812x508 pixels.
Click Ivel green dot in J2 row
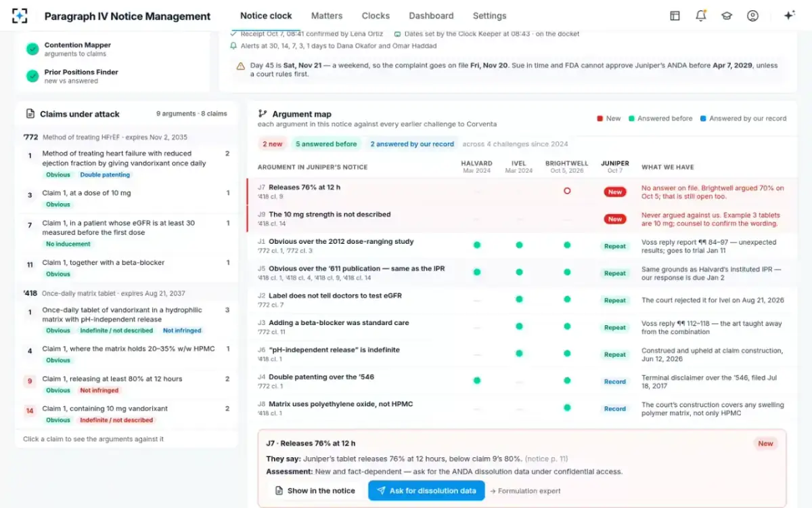[519, 299]
